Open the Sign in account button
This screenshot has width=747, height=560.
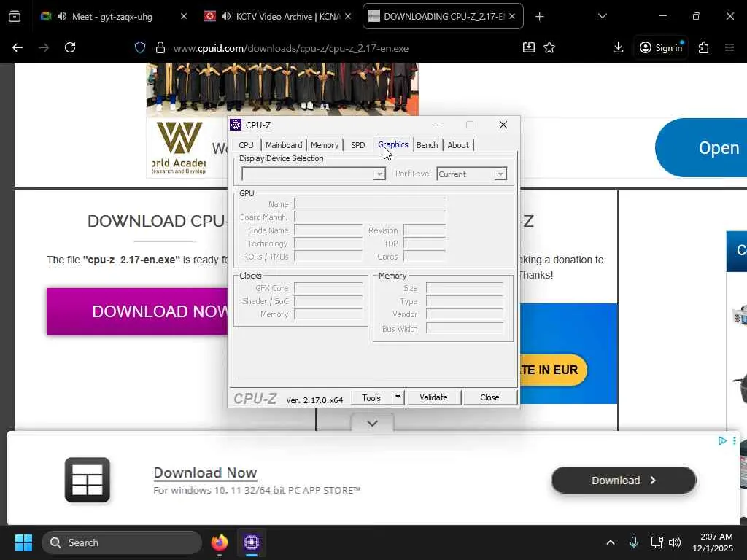661,47
